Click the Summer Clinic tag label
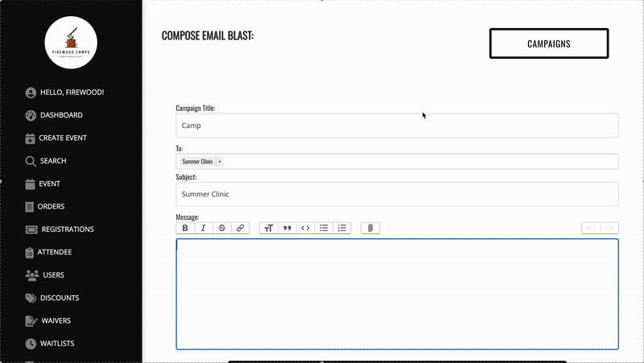Image resolution: width=644 pixels, height=363 pixels. (x=197, y=162)
